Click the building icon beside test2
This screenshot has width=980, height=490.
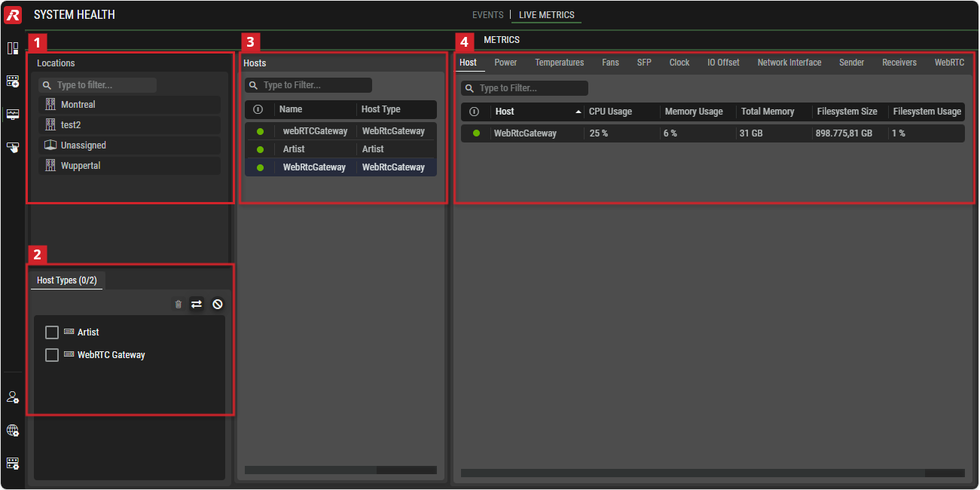tap(51, 124)
